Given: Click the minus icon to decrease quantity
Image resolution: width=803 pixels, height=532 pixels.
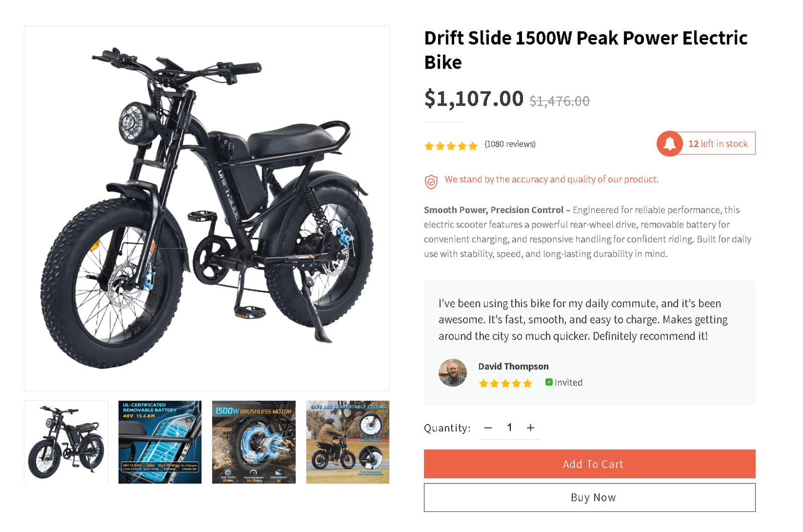Looking at the screenshot, I should pyautogui.click(x=487, y=428).
